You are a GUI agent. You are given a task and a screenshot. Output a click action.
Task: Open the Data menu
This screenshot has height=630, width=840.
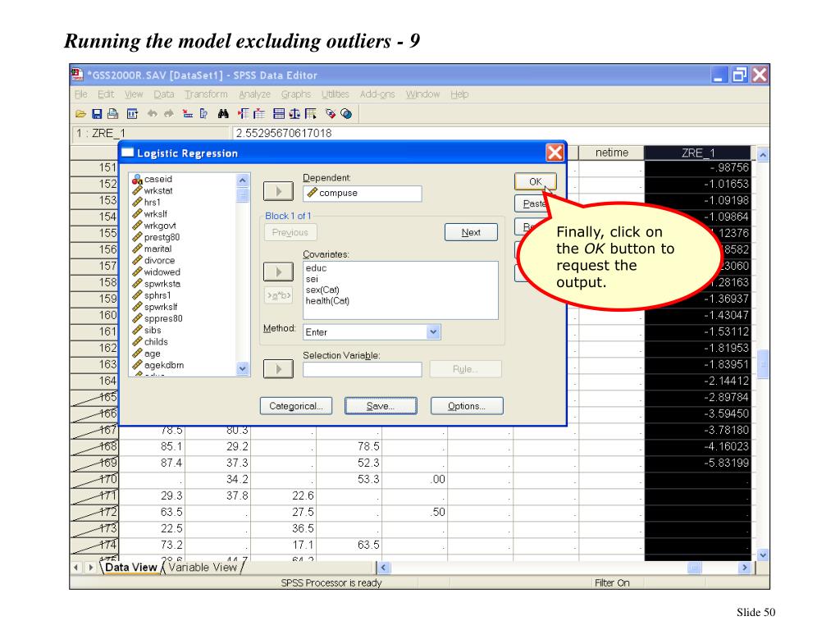pyautogui.click(x=164, y=94)
